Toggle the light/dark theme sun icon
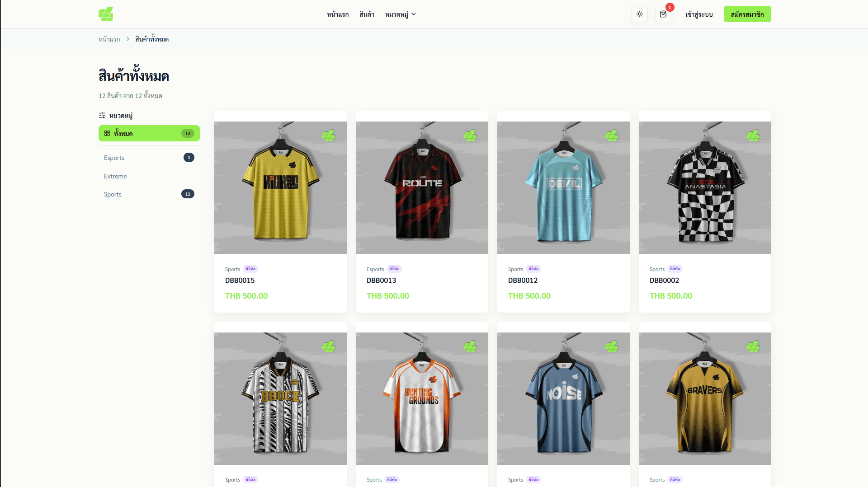This screenshot has width=868, height=487. [x=640, y=14]
